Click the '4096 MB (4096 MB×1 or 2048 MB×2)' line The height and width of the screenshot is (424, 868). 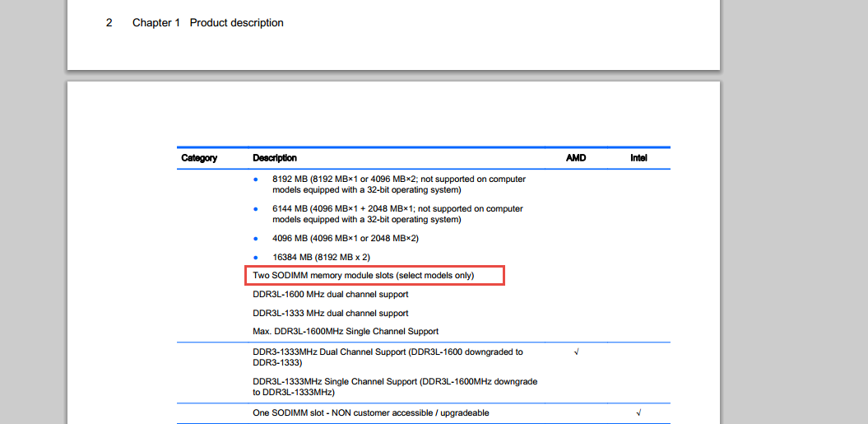click(346, 239)
